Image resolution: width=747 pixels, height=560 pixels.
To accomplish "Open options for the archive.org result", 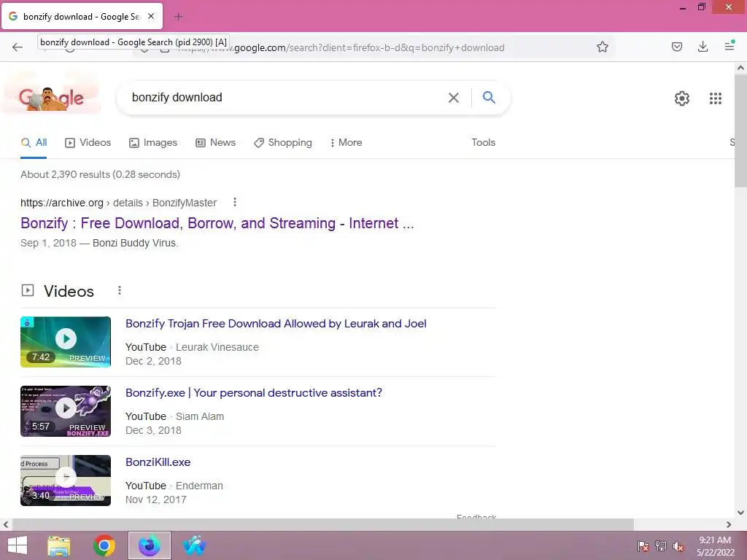I will (234, 203).
